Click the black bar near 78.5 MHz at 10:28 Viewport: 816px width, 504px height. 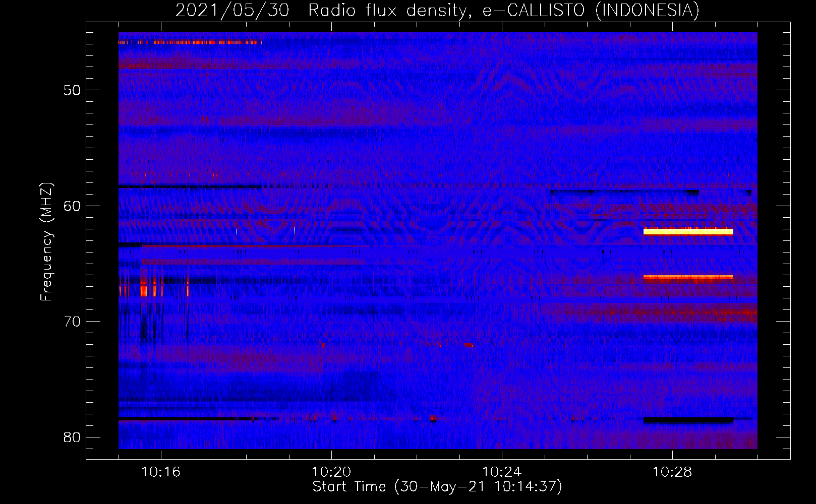[x=688, y=420]
